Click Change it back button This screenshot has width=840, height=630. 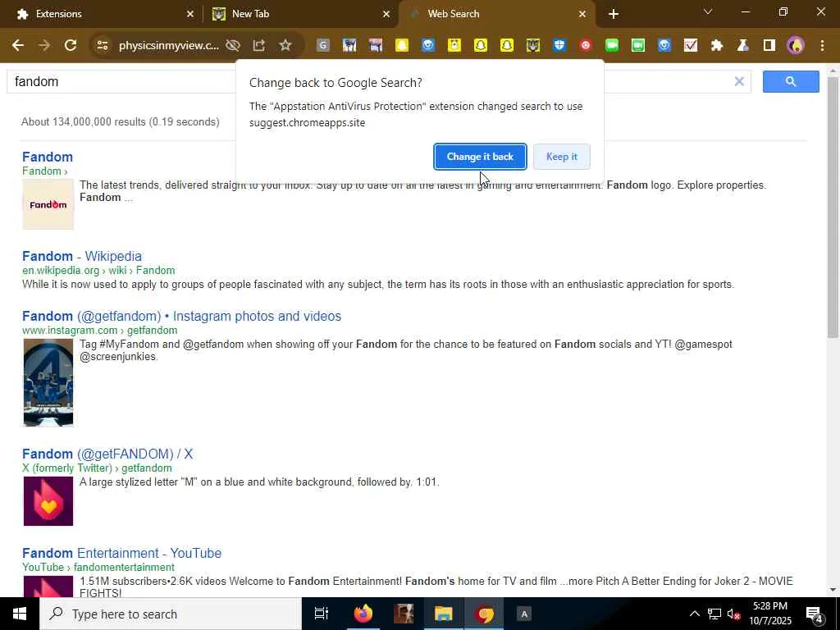click(480, 157)
